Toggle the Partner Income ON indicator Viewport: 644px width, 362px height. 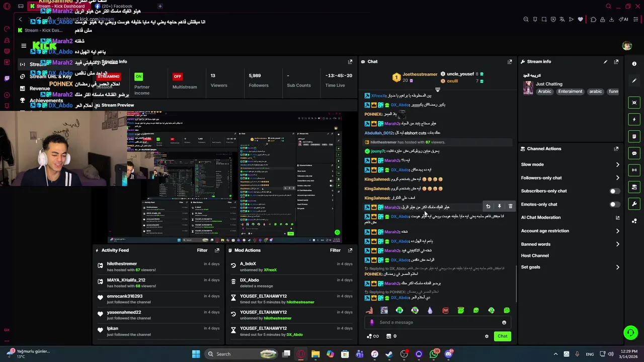pyautogui.click(x=138, y=76)
